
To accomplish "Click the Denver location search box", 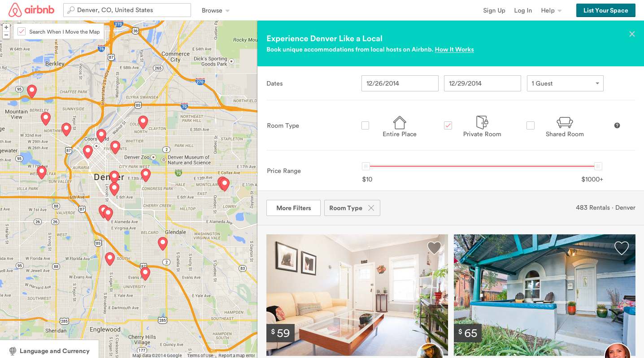I will [127, 10].
